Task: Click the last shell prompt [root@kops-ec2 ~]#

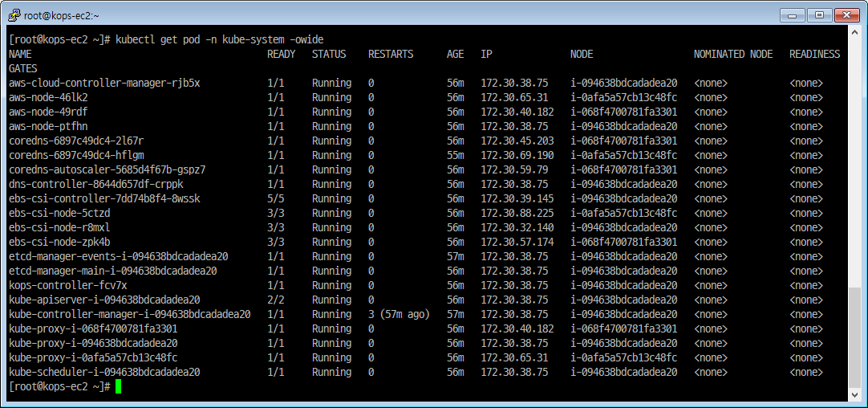Action: click(x=60, y=386)
